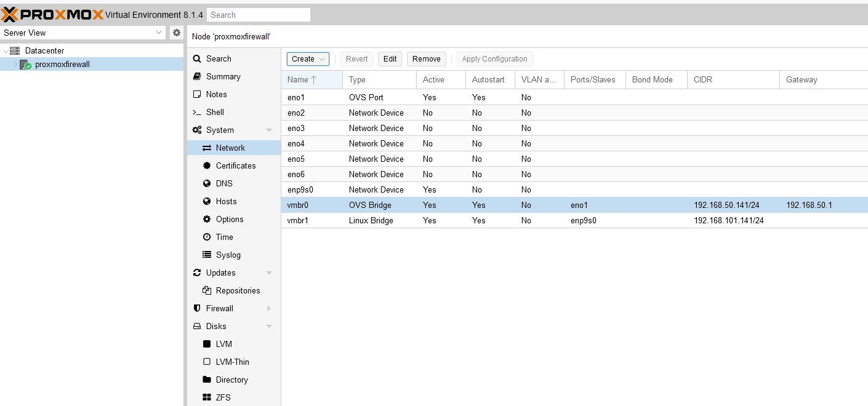Click the Repositories files icon

tap(207, 290)
